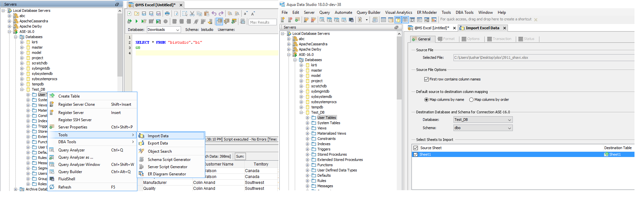Open the Database dropdown showing Test_DB
The height and width of the screenshot is (224, 644).
coord(483,120)
